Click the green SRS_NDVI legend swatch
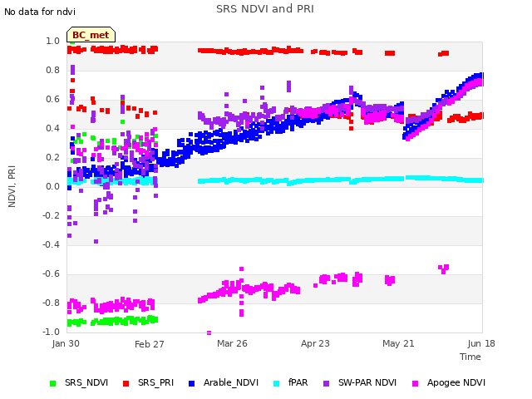This screenshot has width=532, height=399. coord(52,383)
